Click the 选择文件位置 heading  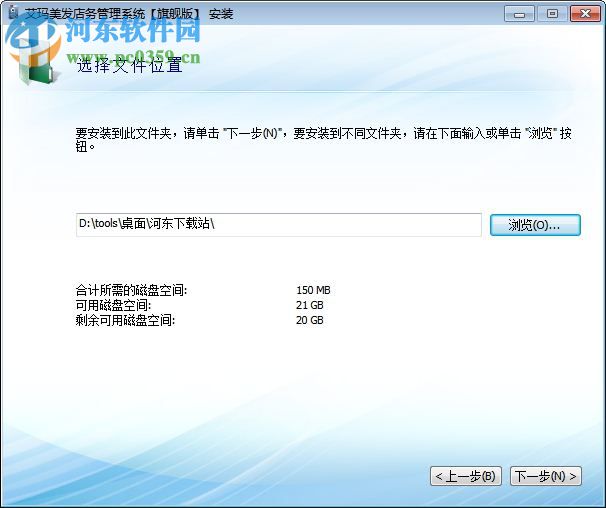129,65
